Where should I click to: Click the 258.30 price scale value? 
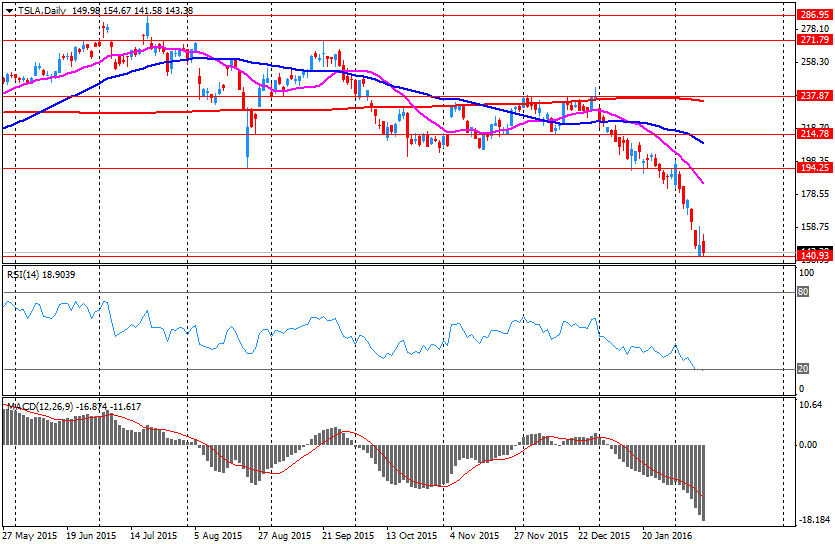814,62
